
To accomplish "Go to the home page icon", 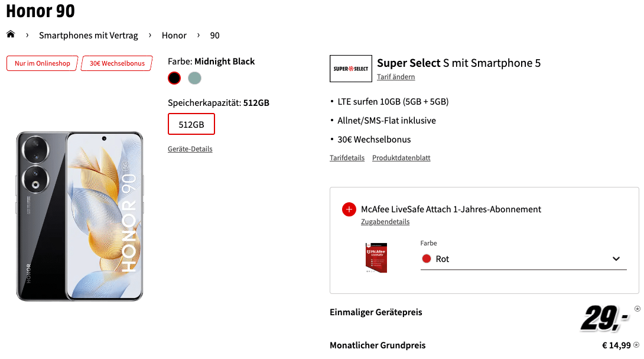I will click(x=11, y=34).
